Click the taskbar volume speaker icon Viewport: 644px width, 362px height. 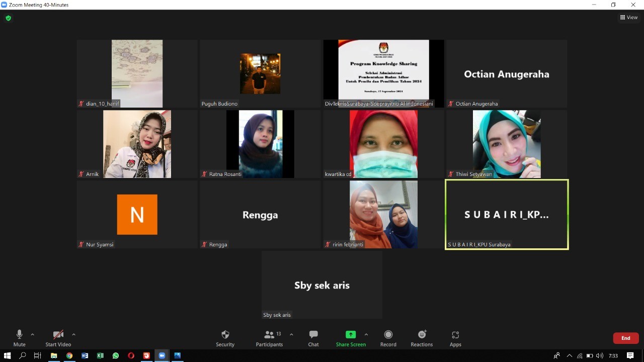coord(599,355)
